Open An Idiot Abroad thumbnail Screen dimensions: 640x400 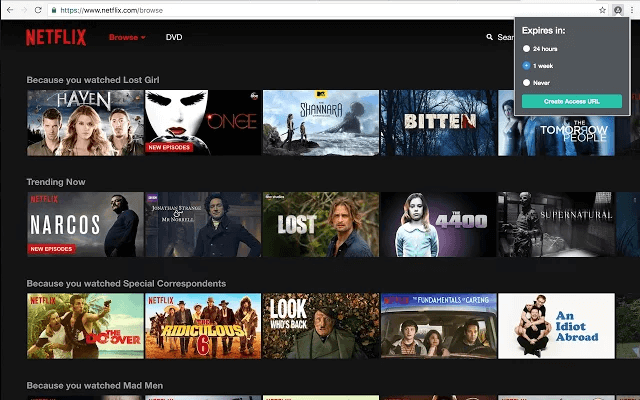[x=556, y=326]
